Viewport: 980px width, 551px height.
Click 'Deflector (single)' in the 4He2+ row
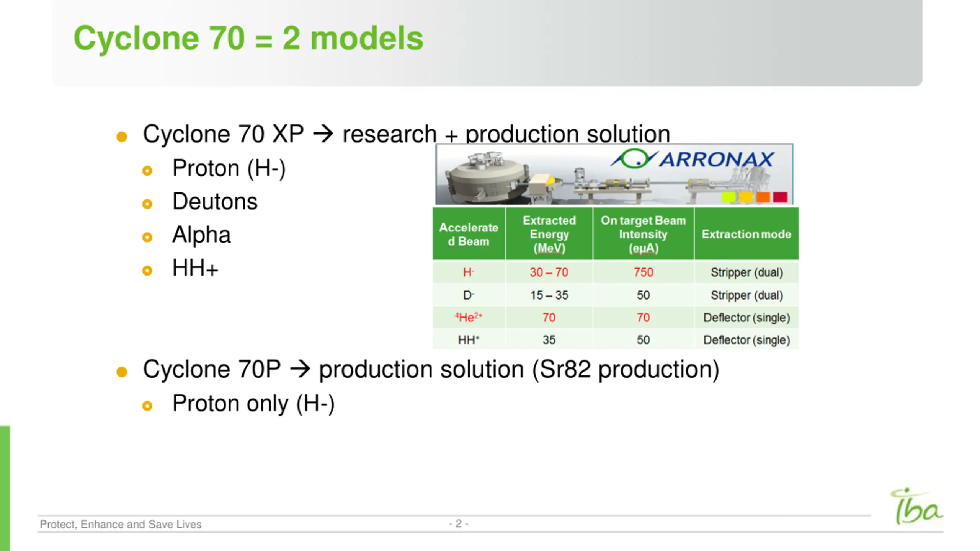click(746, 317)
